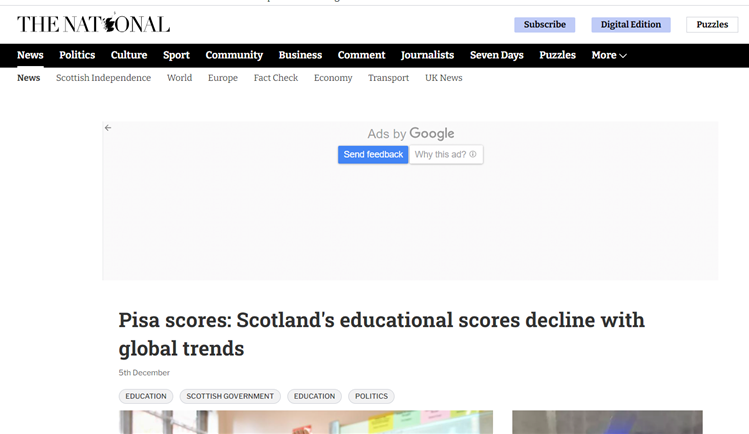The image size is (749, 434).
Task: Expand the More dropdown menu
Action: tap(609, 55)
